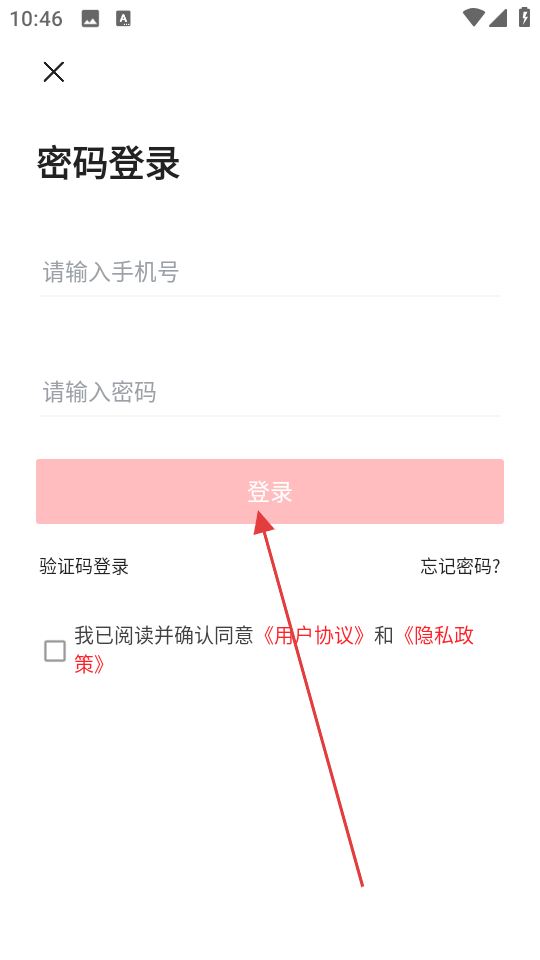Image resolution: width=540 pixels, height=960 pixels.
Task: Tap the image notification icon in status bar
Action: pyautogui.click(x=90, y=19)
